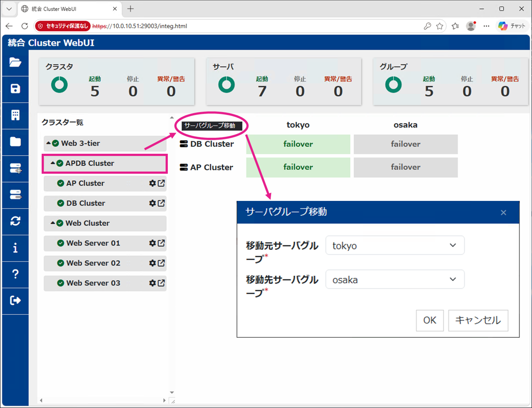Click the グループ status donut chart
Viewport: 532px width, 408px height.
click(394, 85)
